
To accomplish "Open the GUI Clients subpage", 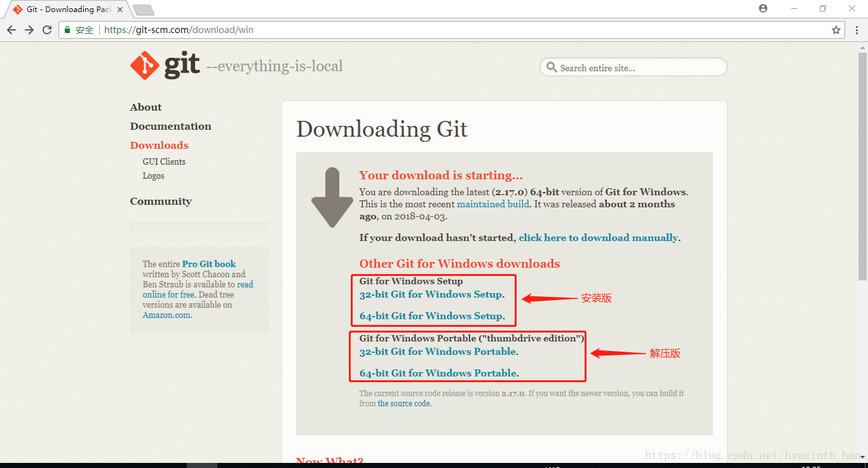I will point(164,162).
